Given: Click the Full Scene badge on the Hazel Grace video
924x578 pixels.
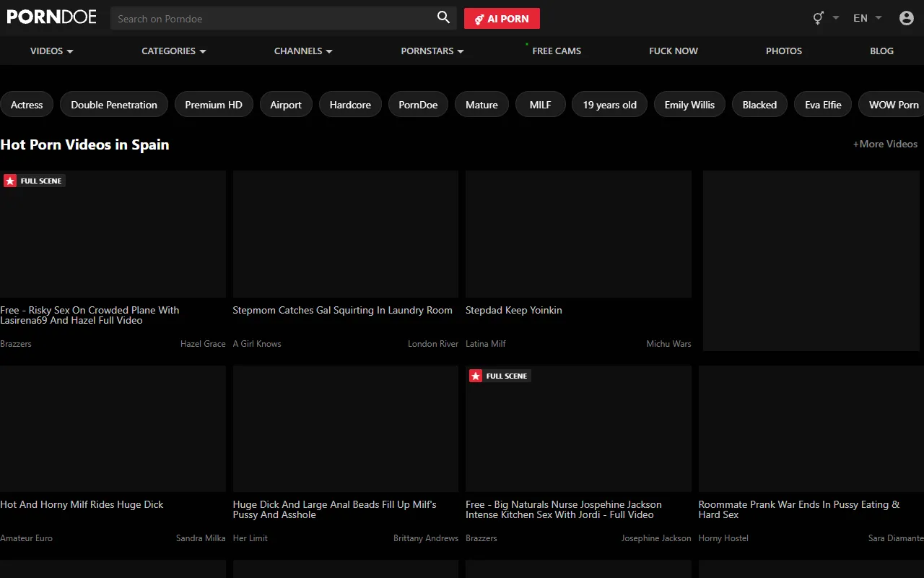Looking at the screenshot, I should tap(35, 181).
